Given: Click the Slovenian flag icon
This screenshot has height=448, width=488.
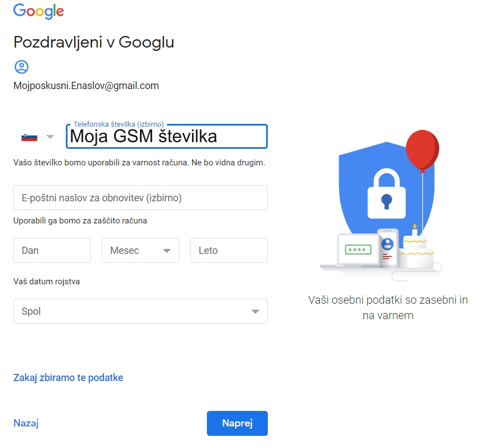Looking at the screenshot, I should point(29,137).
